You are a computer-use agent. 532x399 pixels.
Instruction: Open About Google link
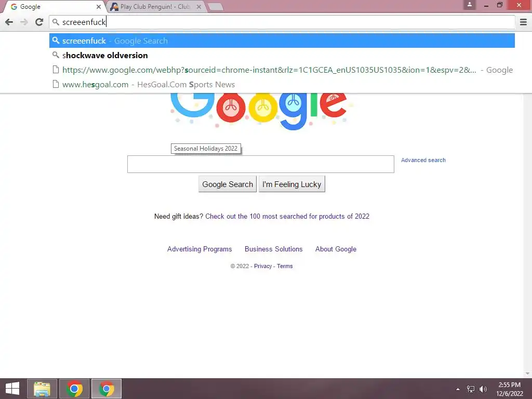(x=336, y=249)
